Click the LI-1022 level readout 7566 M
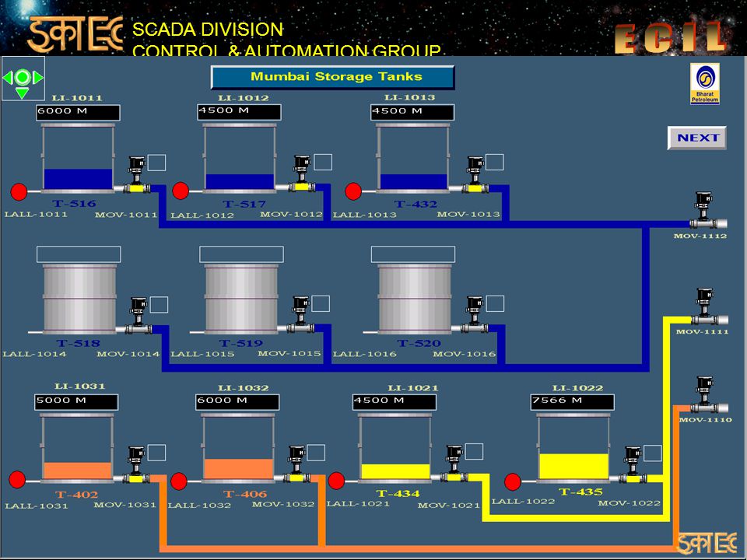 (572, 402)
